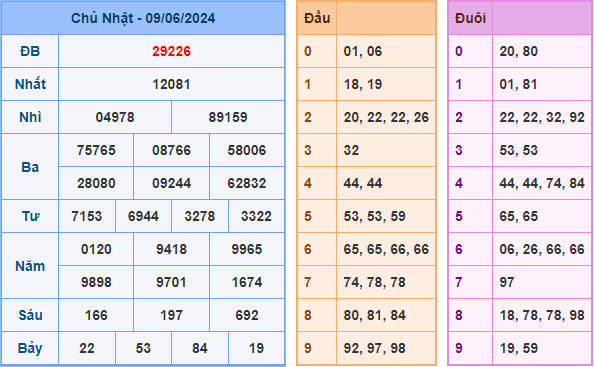
Task: Select number 19 in the Bảy row
Action: [x=256, y=348]
